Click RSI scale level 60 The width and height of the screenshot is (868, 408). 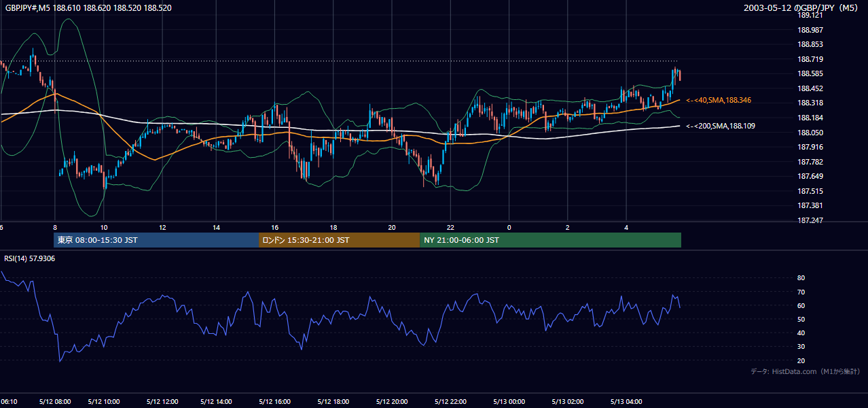[801, 305]
